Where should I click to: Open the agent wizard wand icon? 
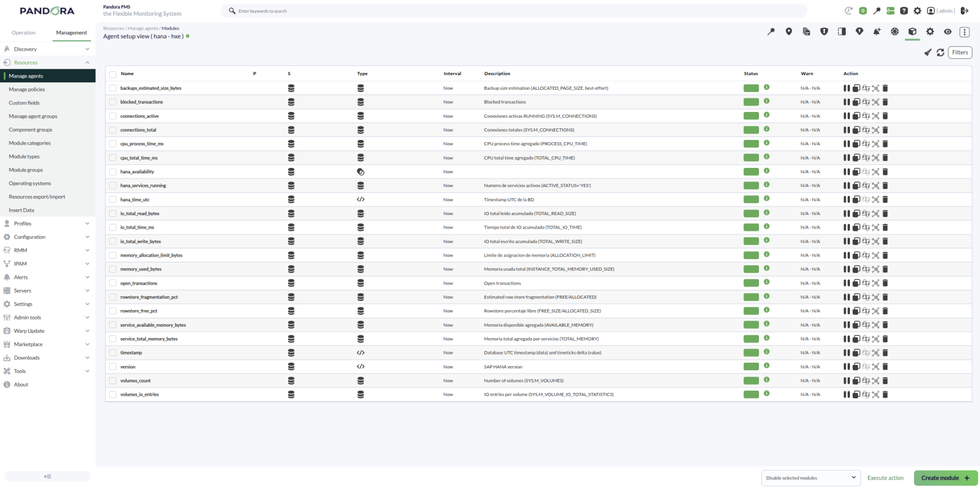pyautogui.click(x=771, y=31)
